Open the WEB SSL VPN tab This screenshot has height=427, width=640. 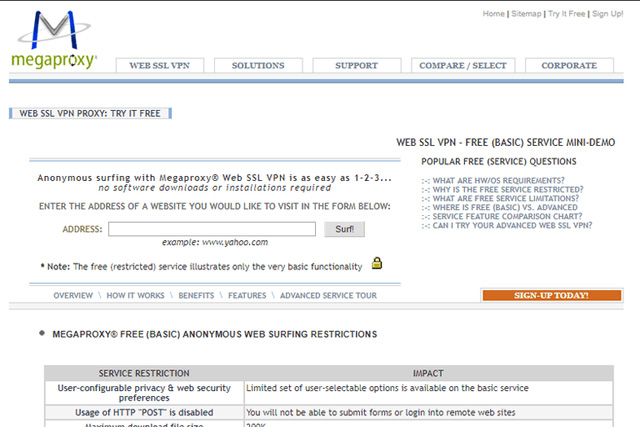click(160, 65)
